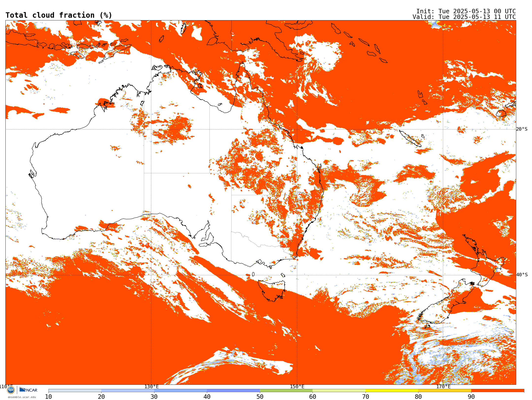Click the colorbar tick label 40
The width and height of the screenshot is (532, 400).
[207, 397]
